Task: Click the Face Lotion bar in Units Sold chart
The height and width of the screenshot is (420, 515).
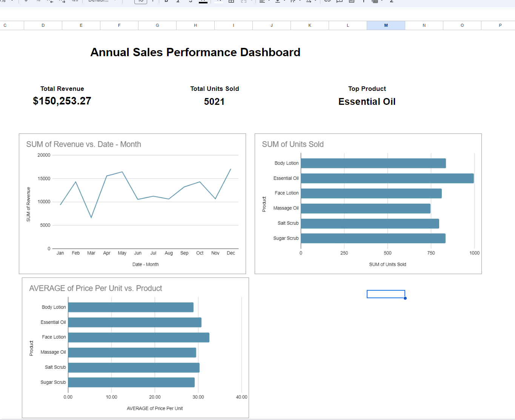Action: coord(371,193)
